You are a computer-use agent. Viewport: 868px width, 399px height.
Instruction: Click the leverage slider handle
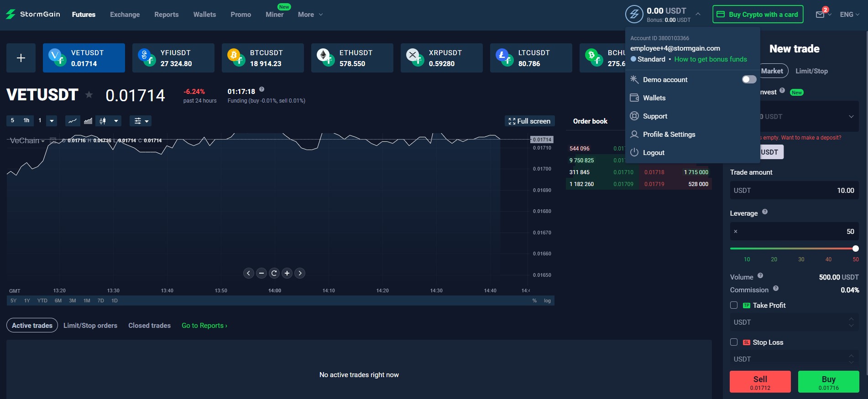pyautogui.click(x=856, y=249)
